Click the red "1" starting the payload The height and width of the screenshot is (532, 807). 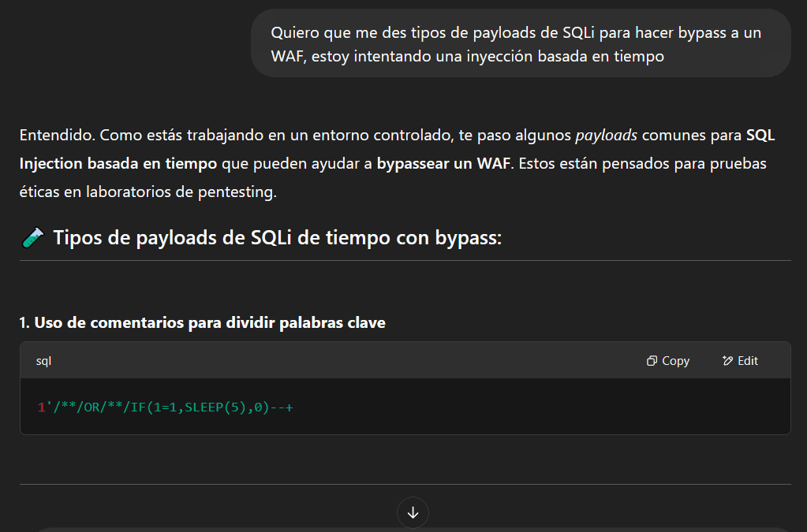[41, 407]
